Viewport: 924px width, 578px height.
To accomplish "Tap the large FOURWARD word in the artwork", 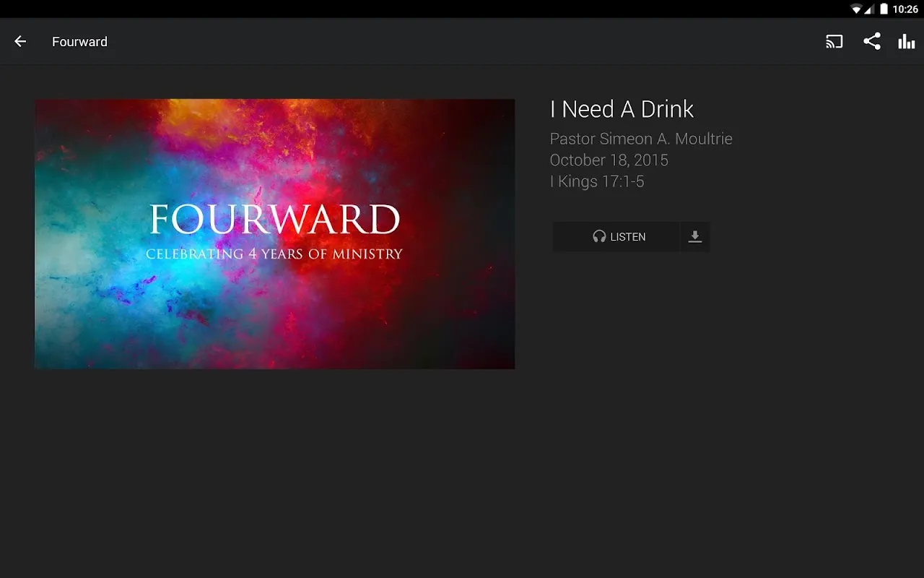I will (274, 220).
